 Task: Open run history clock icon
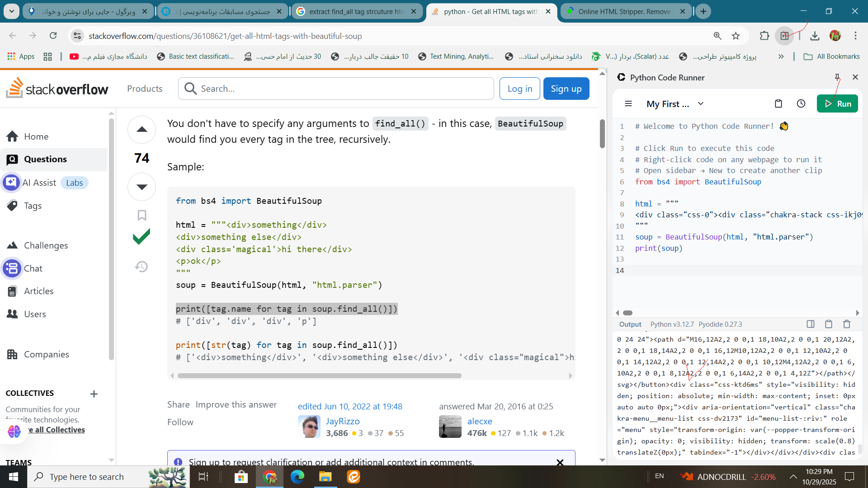[801, 104]
